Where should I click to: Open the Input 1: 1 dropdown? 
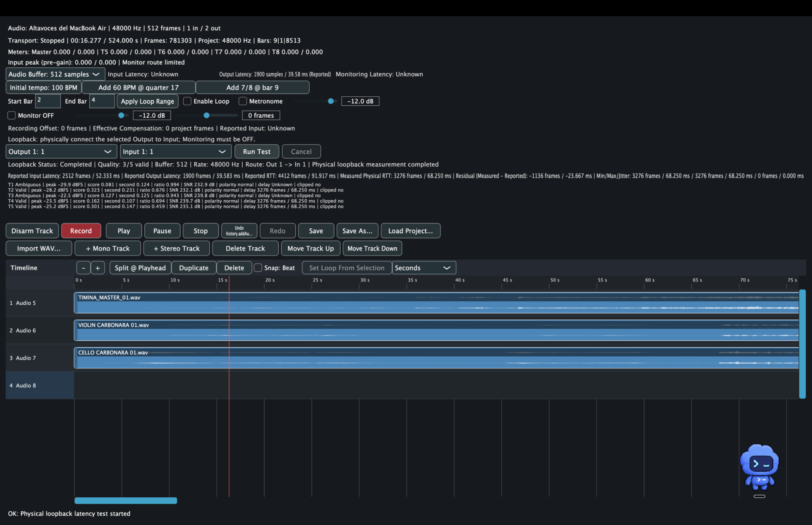176,151
